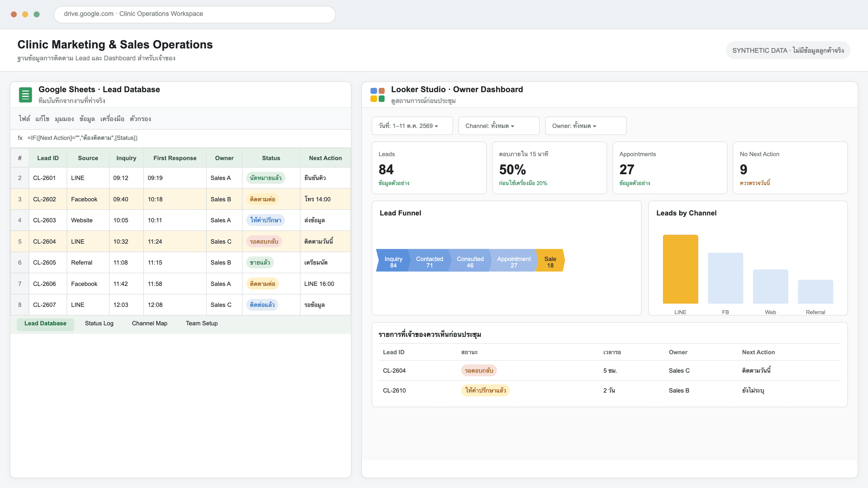This screenshot has height=488, width=868.
Task: Click the LINE 16:00 next action cell
Action: point(325,284)
